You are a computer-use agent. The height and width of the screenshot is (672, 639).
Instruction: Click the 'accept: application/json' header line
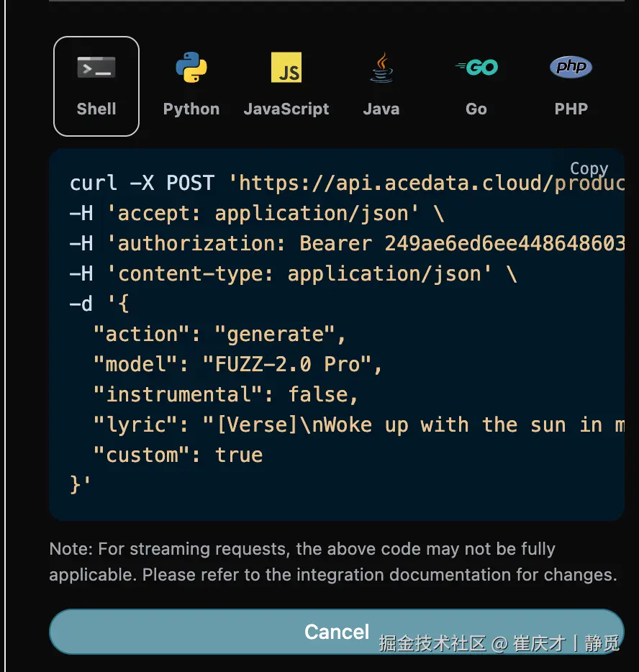pyautogui.click(x=257, y=214)
